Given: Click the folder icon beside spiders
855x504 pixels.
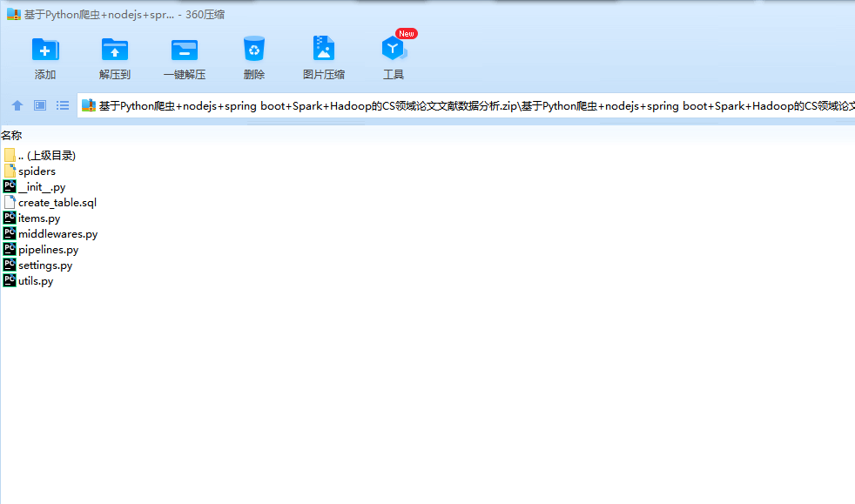Looking at the screenshot, I should coord(10,171).
